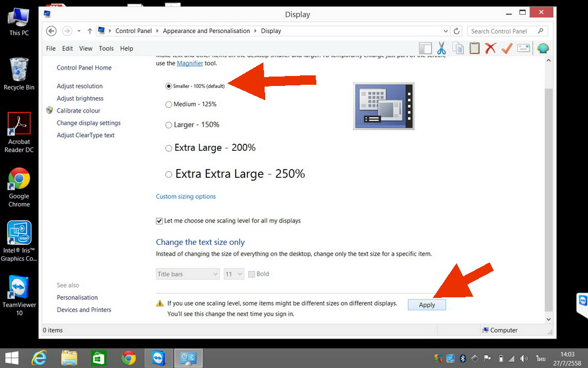The width and height of the screenshot is (588, 368).
Task: Open the Tools menu
Action: [x=106, y=48]
